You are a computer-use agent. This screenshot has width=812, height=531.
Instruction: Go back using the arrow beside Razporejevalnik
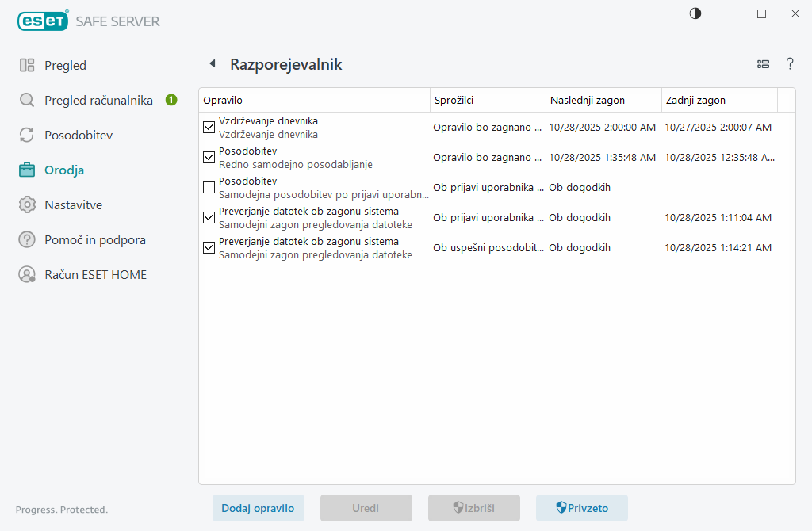pos(212,64)
